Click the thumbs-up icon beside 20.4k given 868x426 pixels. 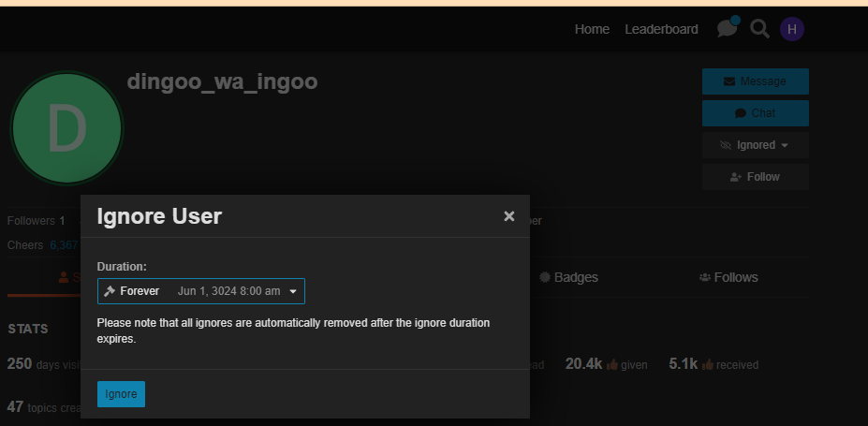point(612,364)
